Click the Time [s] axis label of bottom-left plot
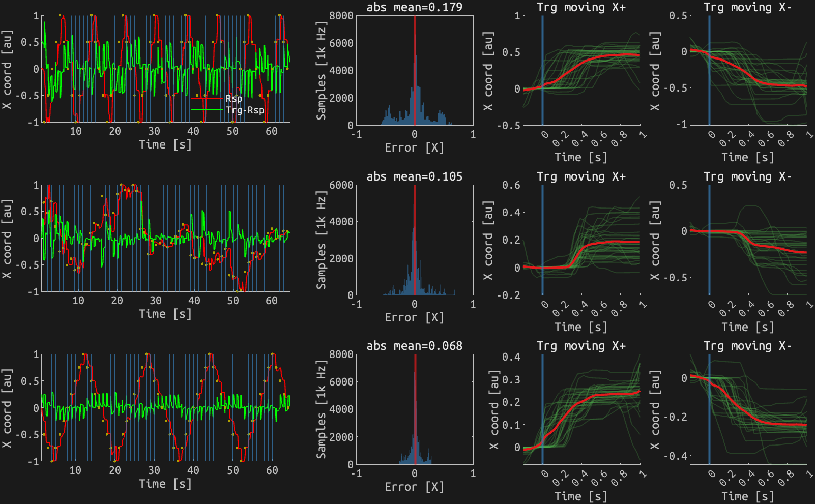Image resolution: width=815 pixels, height=504 pixels. point(165,483)
